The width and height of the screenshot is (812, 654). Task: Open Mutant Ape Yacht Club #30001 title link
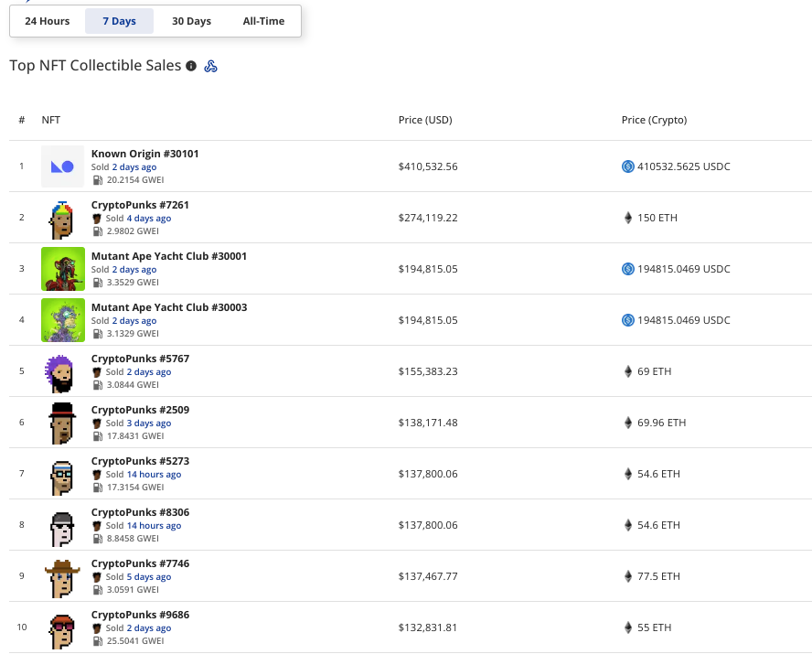(x=169, y=256)
